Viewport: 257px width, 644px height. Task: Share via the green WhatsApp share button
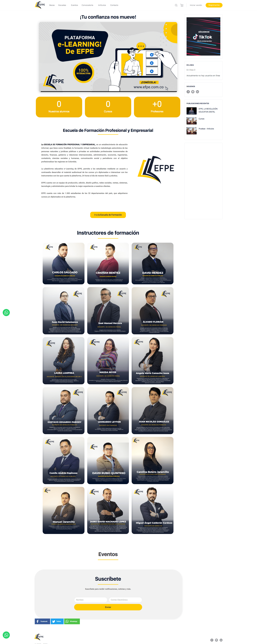pyautogui.click(x=72, y=621)
